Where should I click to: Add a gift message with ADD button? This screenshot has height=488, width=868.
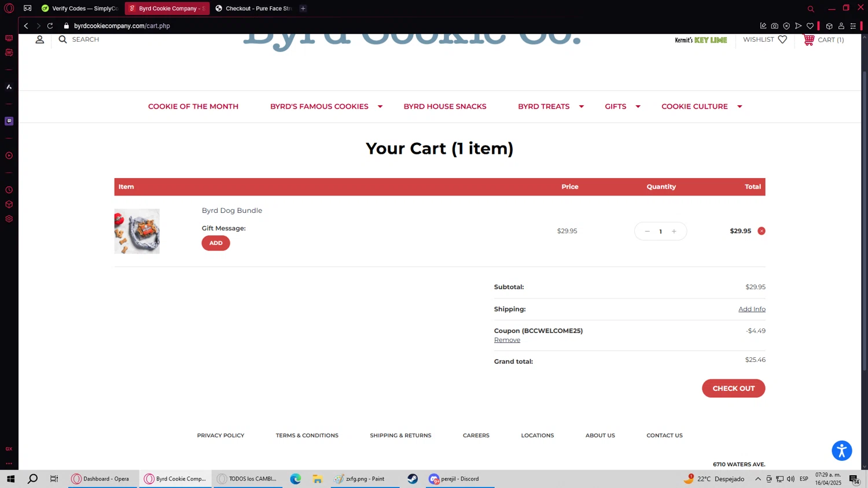point(216,243)
